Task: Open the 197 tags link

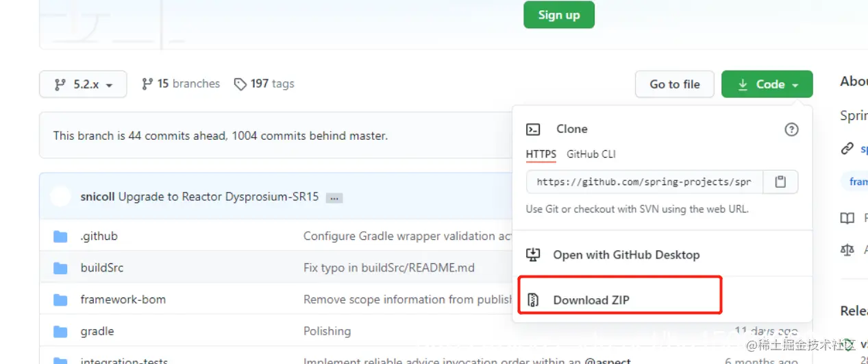Action: point(264,84)
